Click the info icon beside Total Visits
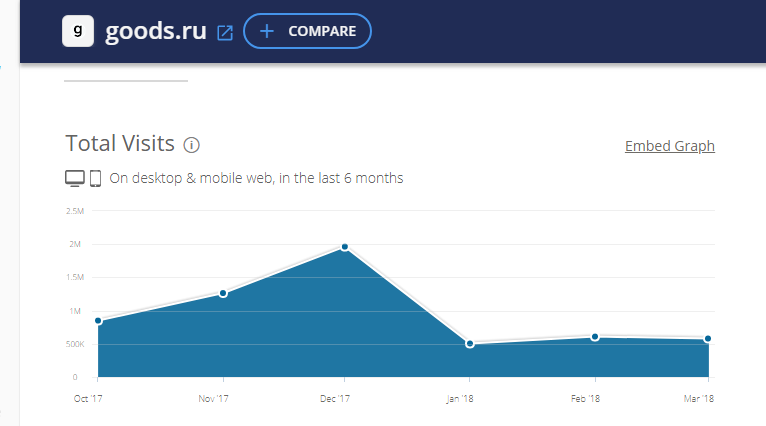Image resolution: width=766 pixels, height=426 pixels. coord(192,145)
